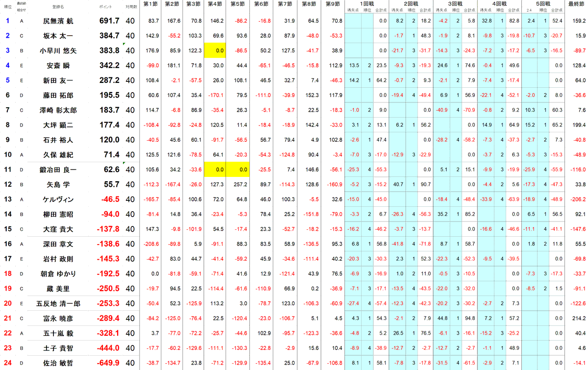Click the 対局数 column header

pos(131,6)
